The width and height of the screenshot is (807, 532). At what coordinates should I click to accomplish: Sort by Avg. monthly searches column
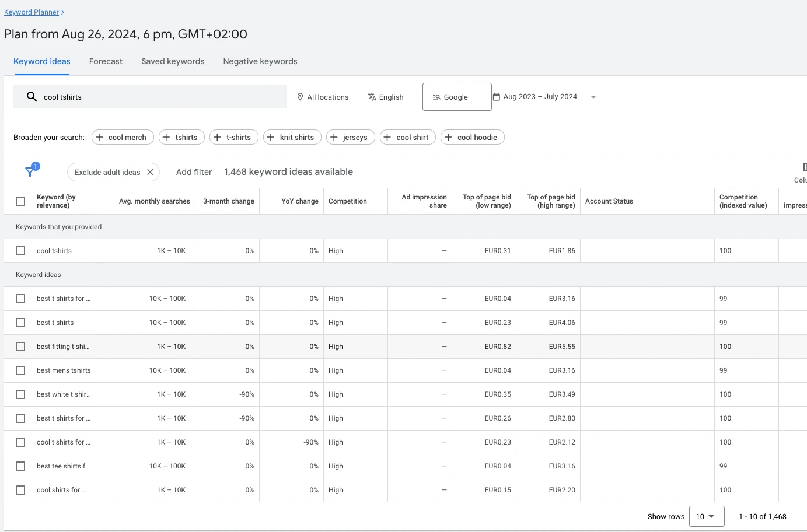tap(154, 201)
